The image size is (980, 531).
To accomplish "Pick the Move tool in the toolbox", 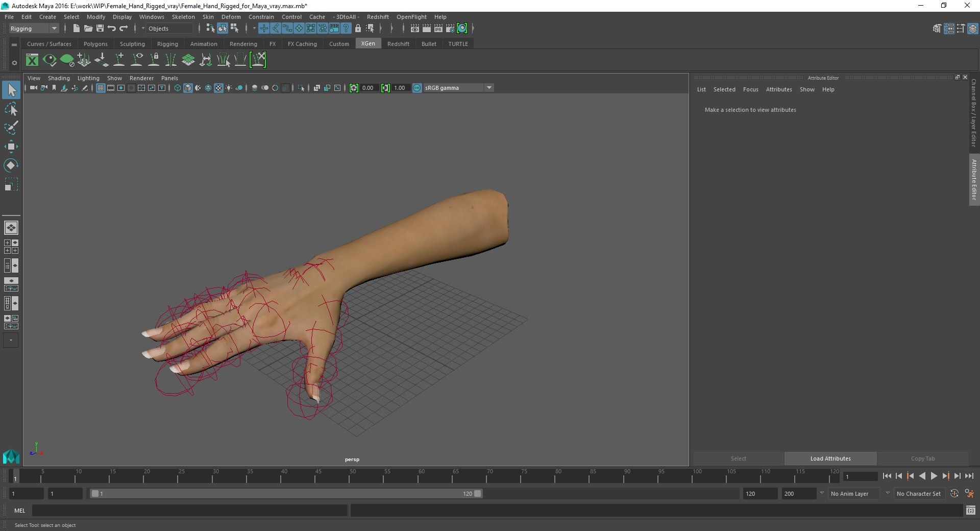I will click(x=11, y=147).
